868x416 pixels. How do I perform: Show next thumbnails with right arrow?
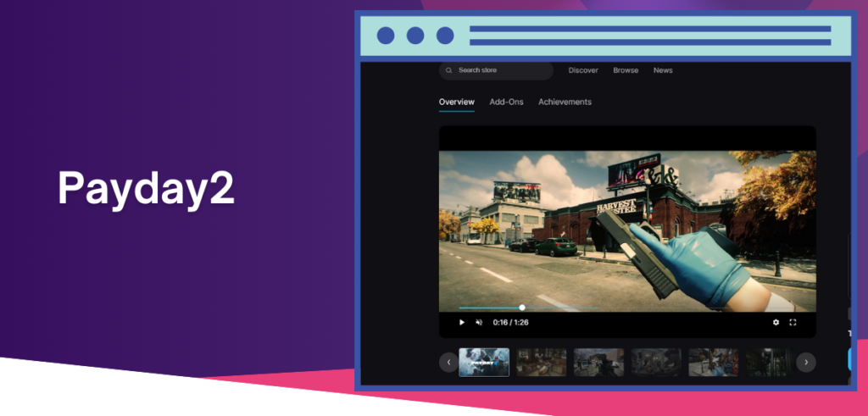tap(806, 363)
